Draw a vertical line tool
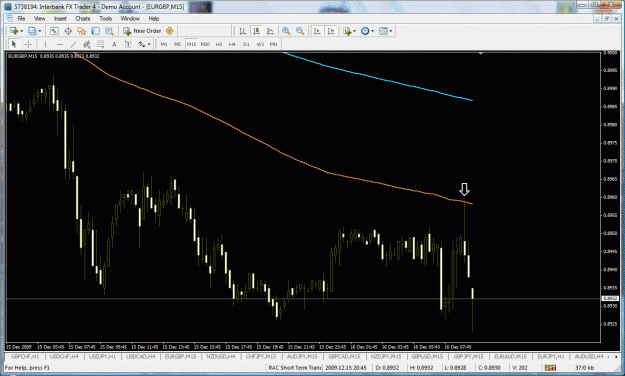 click(45, 44)
